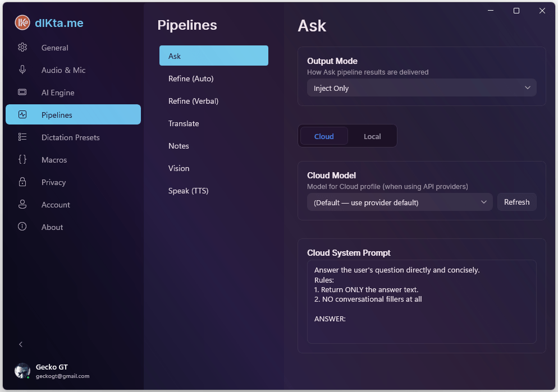The image size is (558, 392).
Task: Open the Vision pipeline settings
Action: click(179, 168)
